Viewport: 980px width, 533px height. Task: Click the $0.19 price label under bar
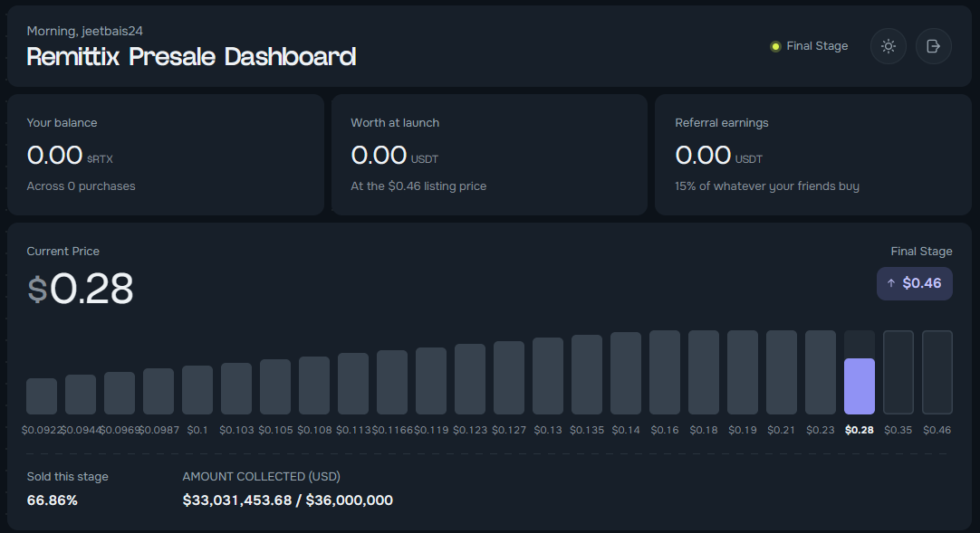point(743,430)
